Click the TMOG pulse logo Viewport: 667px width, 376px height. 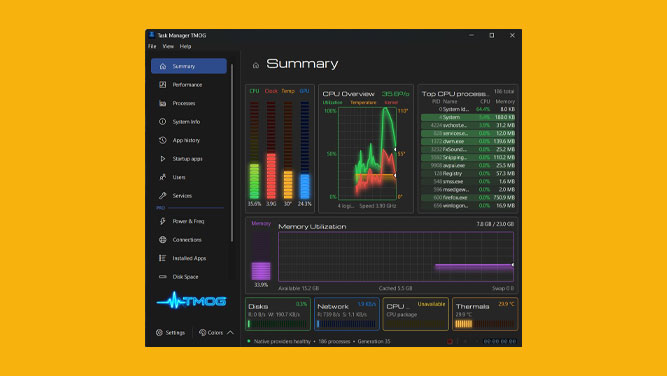192,300
